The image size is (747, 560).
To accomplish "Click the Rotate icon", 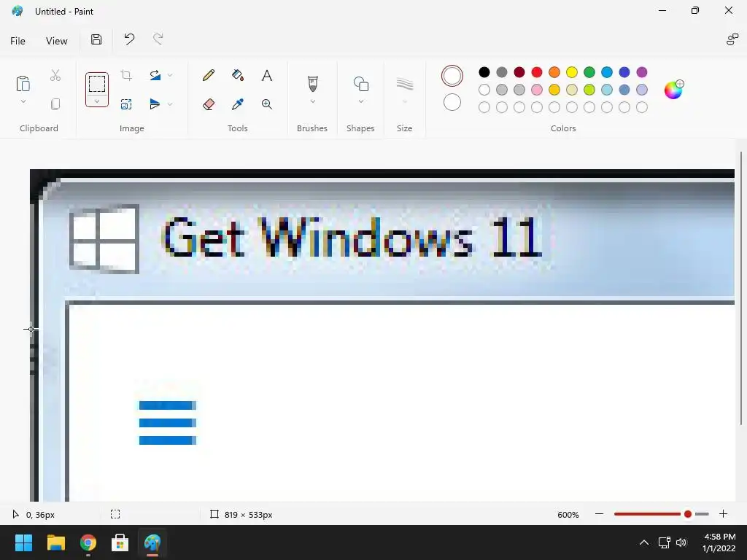I will (x=155, y=75).
